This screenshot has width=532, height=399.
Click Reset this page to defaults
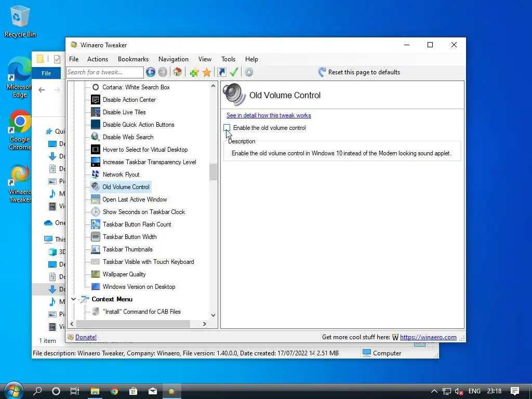point(360,72)
